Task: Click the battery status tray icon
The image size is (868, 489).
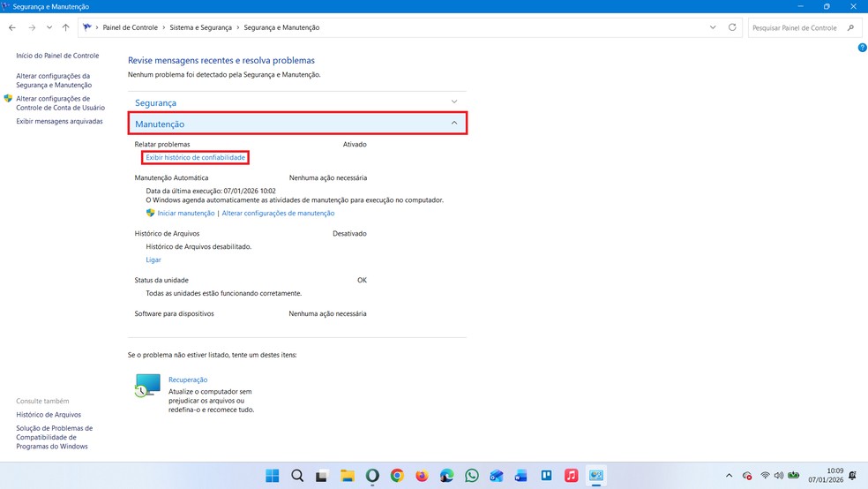Action: pos(794,475)
